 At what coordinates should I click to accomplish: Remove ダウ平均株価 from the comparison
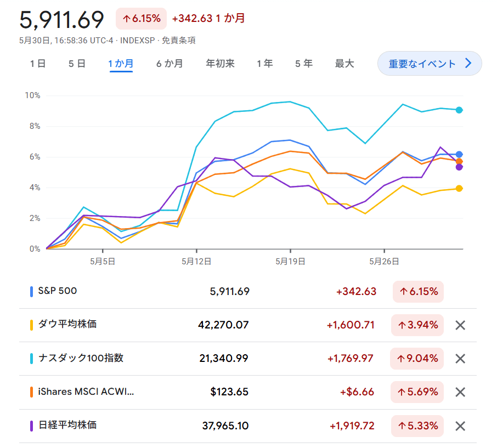460,325
